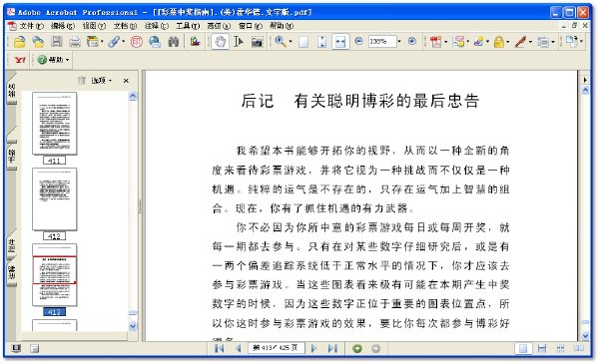This screenshot has height=364, width=599.
Task: Expand the Organizer dropdown arrow
Action: (x=102, y=42)
